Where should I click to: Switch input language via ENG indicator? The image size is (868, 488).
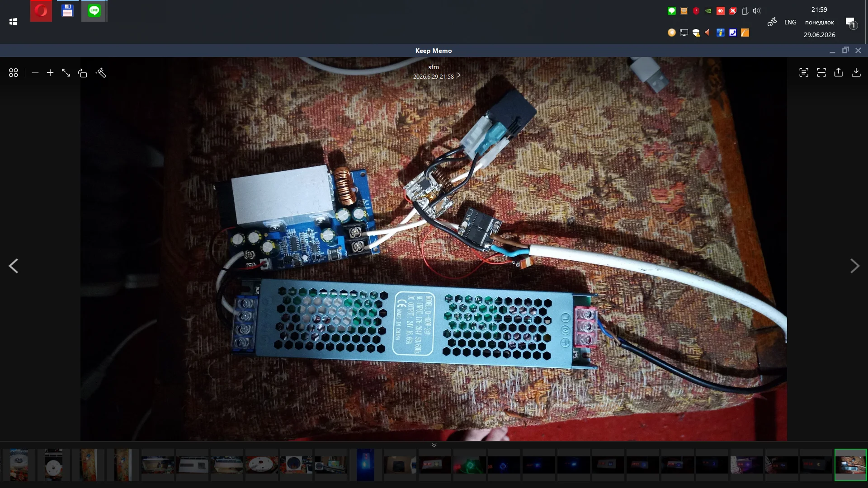pos(790,22)
